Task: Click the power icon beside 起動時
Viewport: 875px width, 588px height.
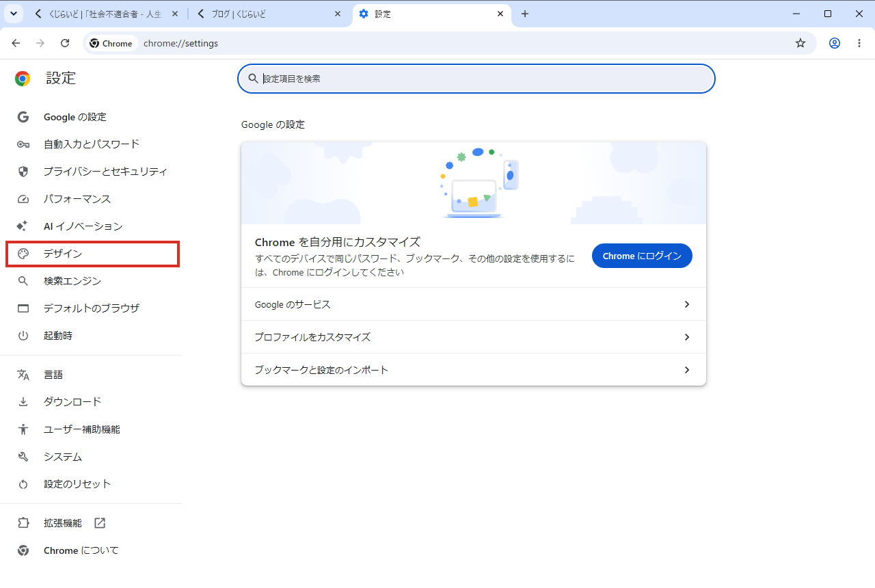Action: [23, 336]
